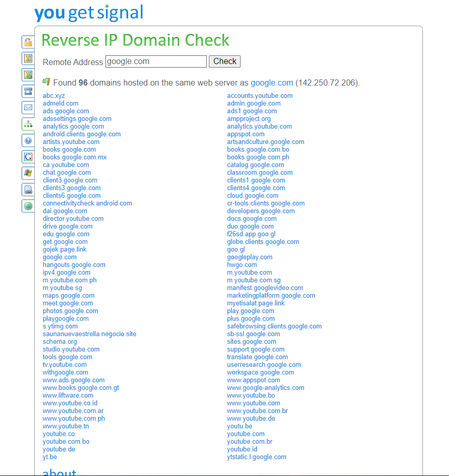
Task: Click the Windows flag sidebar icon
Action: [28, 173]
